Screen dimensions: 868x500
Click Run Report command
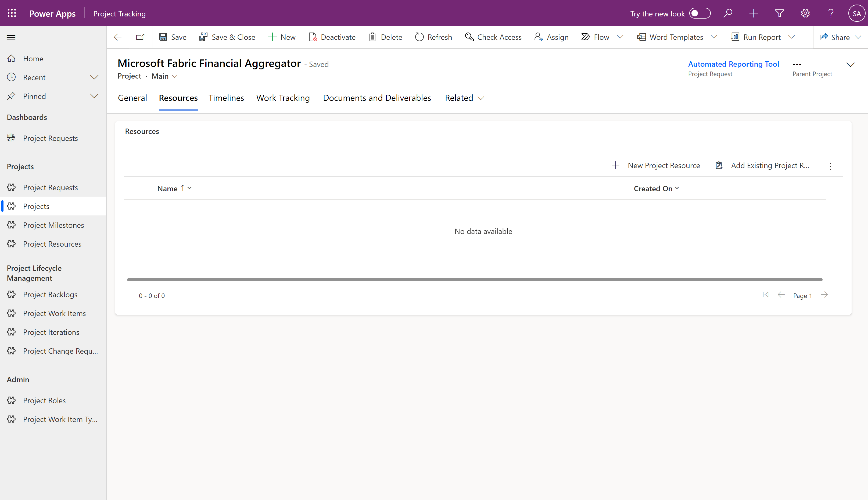coord(756,37)
